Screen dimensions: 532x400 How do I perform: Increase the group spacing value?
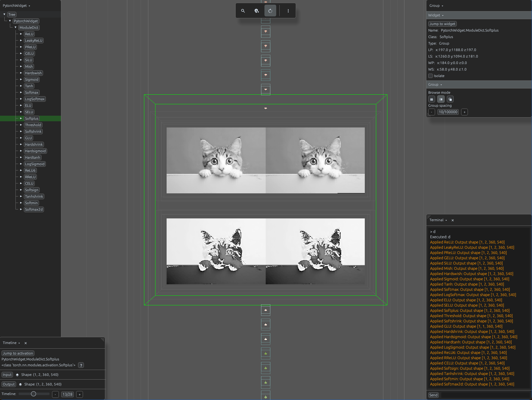464,112
